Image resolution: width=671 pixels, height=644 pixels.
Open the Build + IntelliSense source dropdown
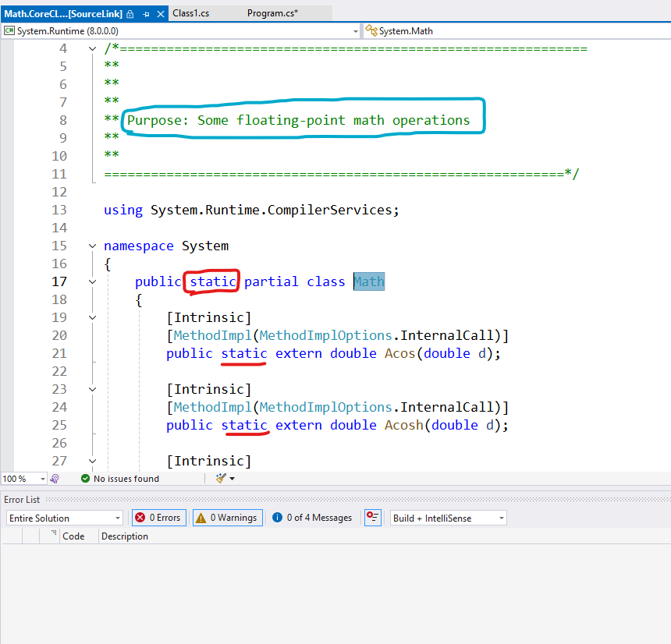(x=448, y=518)
